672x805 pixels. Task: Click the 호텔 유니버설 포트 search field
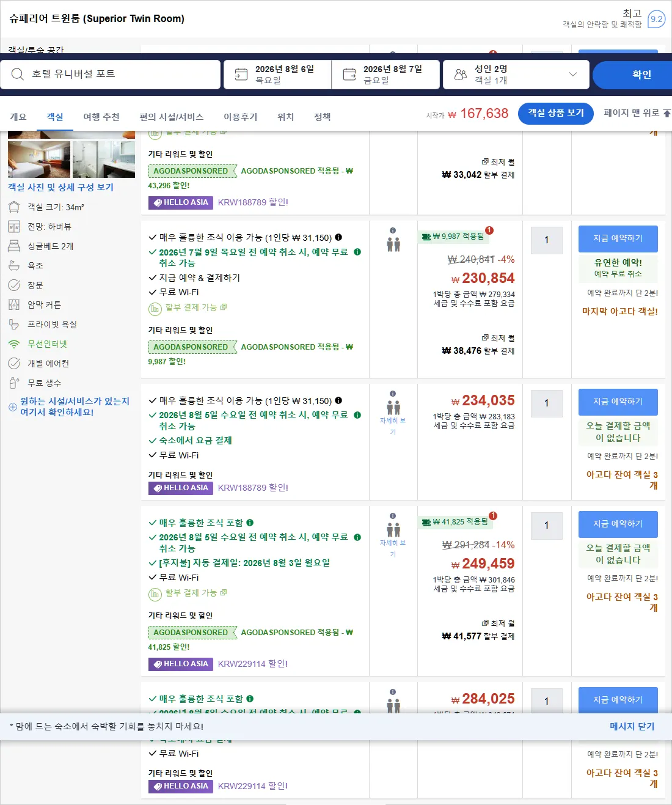[x=110, y=75]
